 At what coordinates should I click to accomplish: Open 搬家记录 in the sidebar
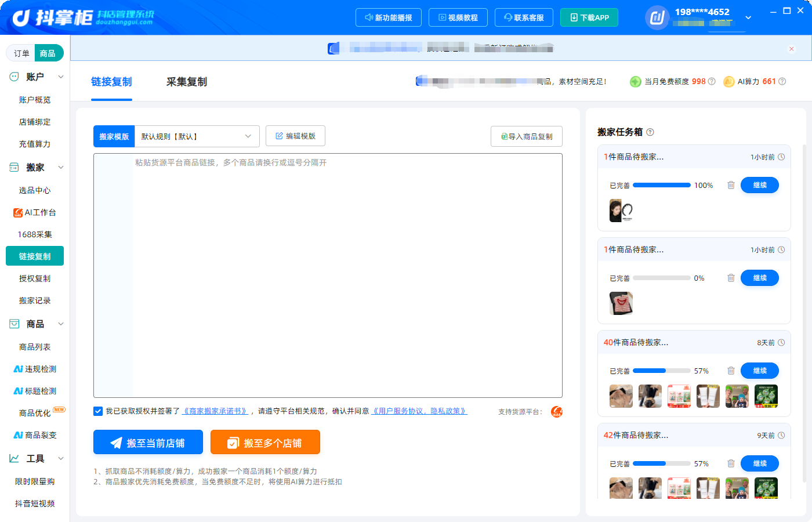point(35,300)
